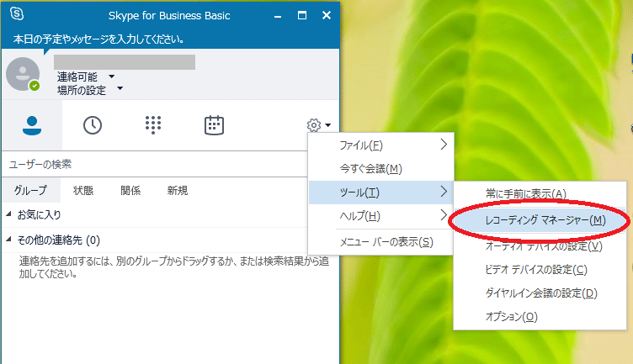Click the settings gear icon
633x364 pixels.
tap(314, 125)
